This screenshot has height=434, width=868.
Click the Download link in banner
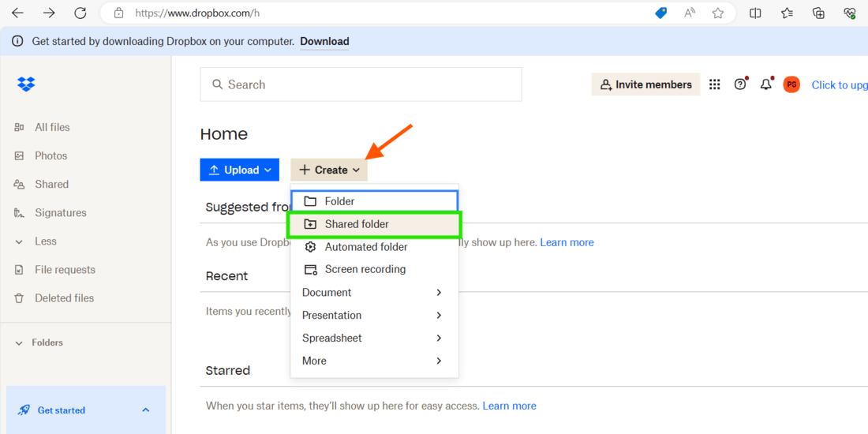coord(324,42)
